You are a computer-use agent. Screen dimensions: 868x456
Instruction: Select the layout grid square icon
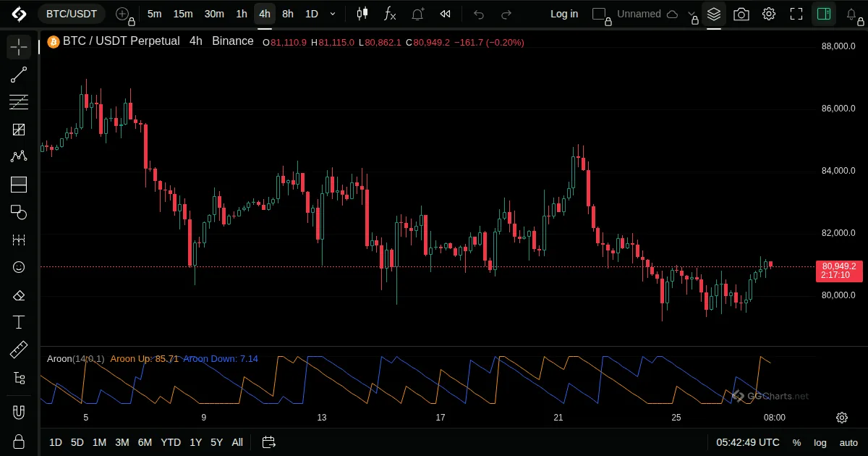coord(600,14)
